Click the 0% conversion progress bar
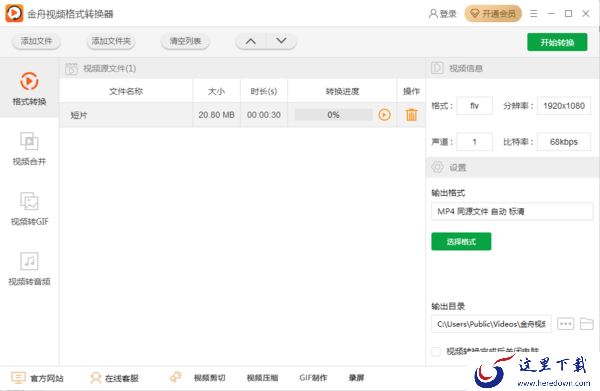This screenshot has width=600, height=391. [x=333, y=115]
